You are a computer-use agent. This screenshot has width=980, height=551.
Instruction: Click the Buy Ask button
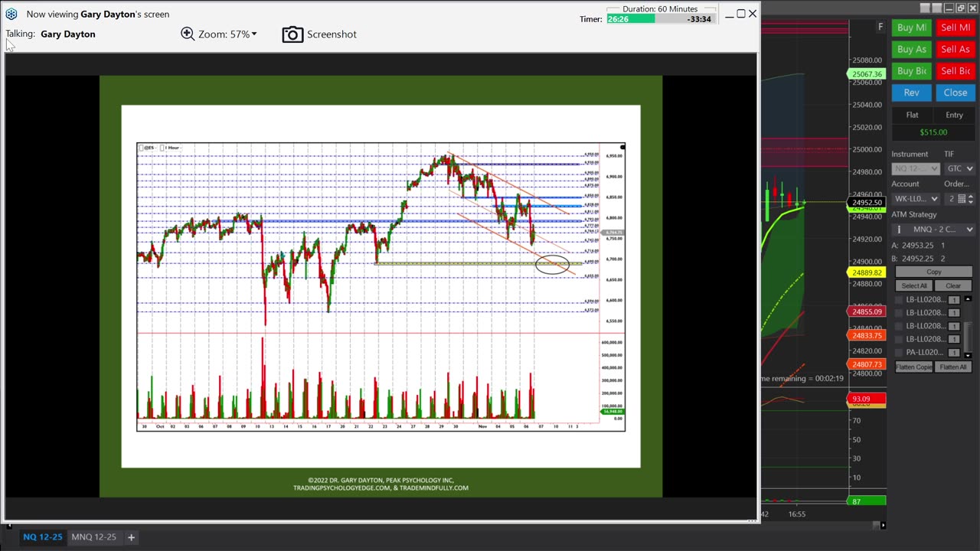tap(911, 49)
